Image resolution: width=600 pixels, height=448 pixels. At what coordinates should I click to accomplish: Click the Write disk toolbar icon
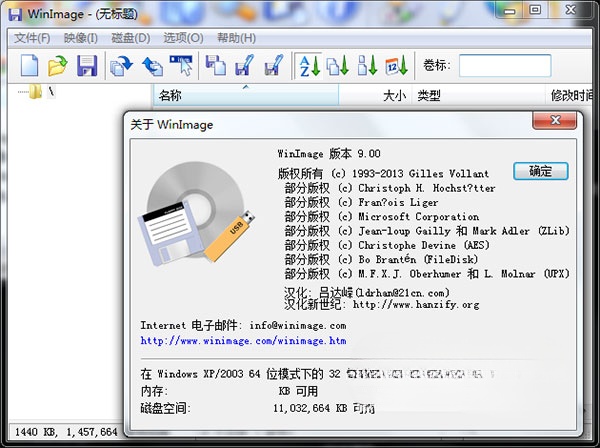(152, 67)
